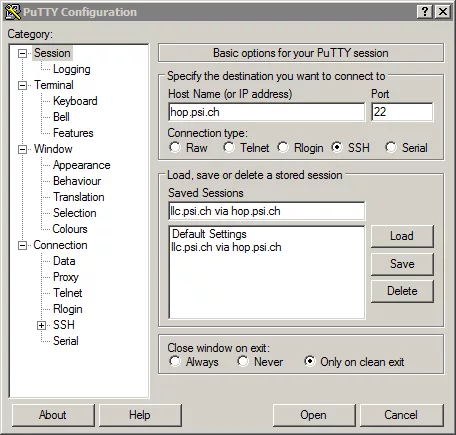Select Session category in tree
This screenshot has width=456, height=435.
[x=52, y=53]
